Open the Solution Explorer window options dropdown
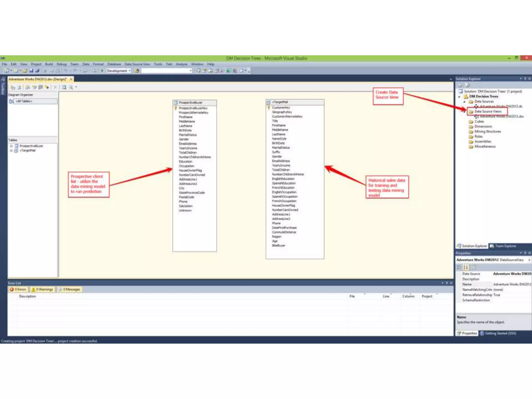Viewport: 532px width, 399px height. point(521,79)
